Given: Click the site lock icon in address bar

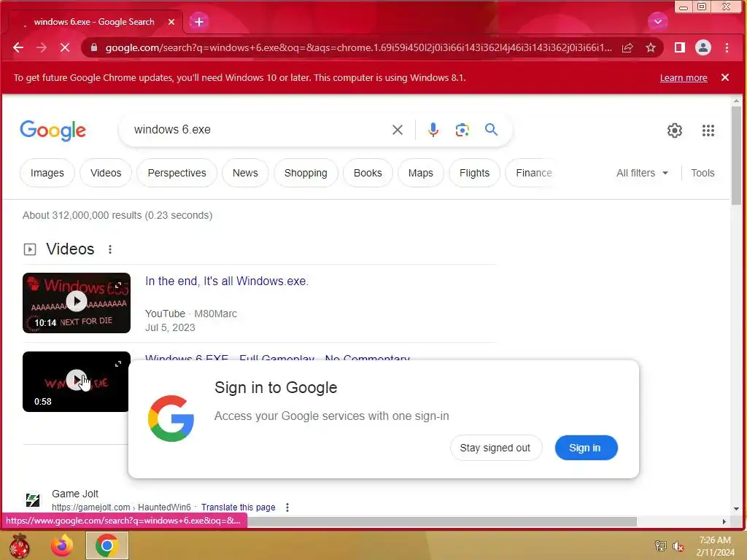Looking at the screenshot, I should (x=94, y=47).
